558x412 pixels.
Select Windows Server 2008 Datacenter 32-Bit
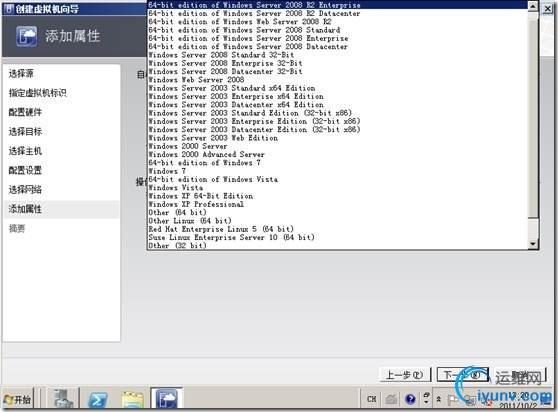tap(337, 72)
